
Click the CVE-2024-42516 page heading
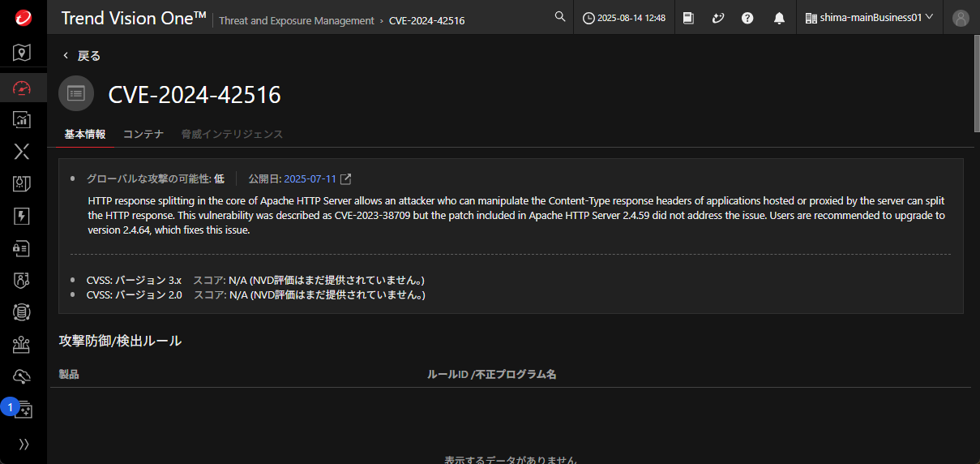pos(195,95)
